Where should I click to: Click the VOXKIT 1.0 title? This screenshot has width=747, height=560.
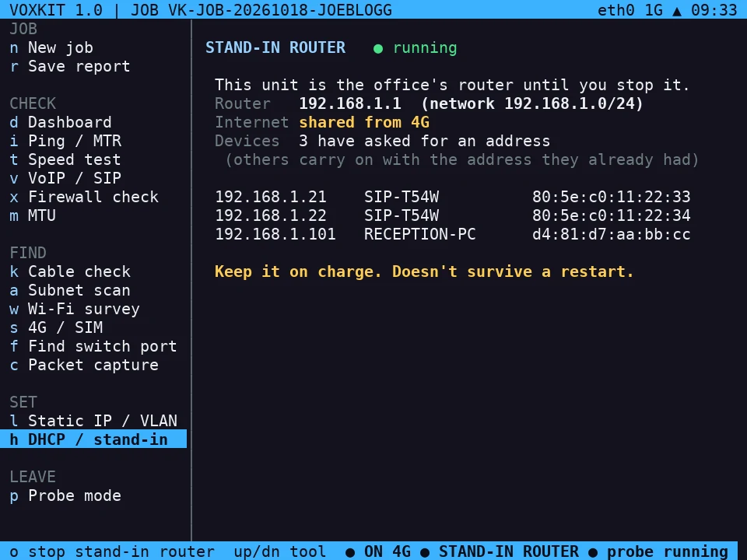56,10
